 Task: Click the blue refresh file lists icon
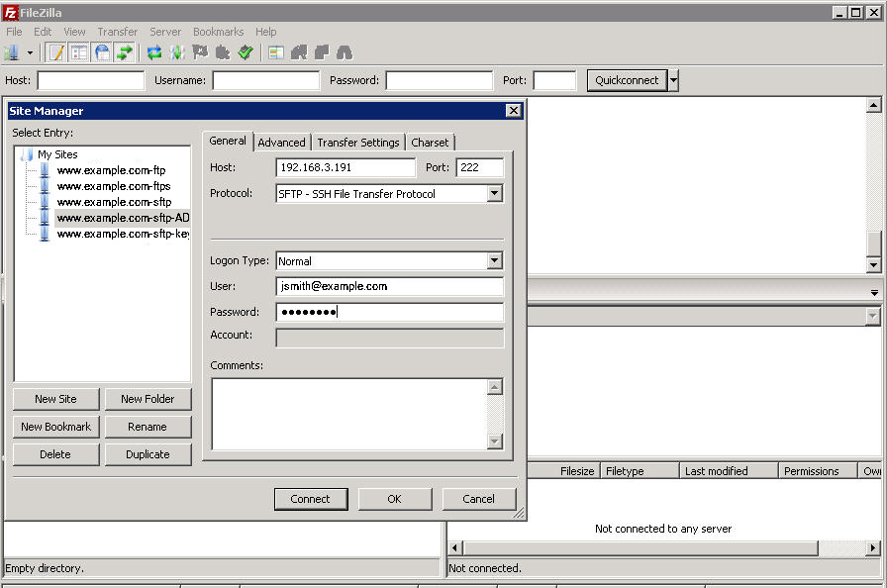[x=153, y=53]
